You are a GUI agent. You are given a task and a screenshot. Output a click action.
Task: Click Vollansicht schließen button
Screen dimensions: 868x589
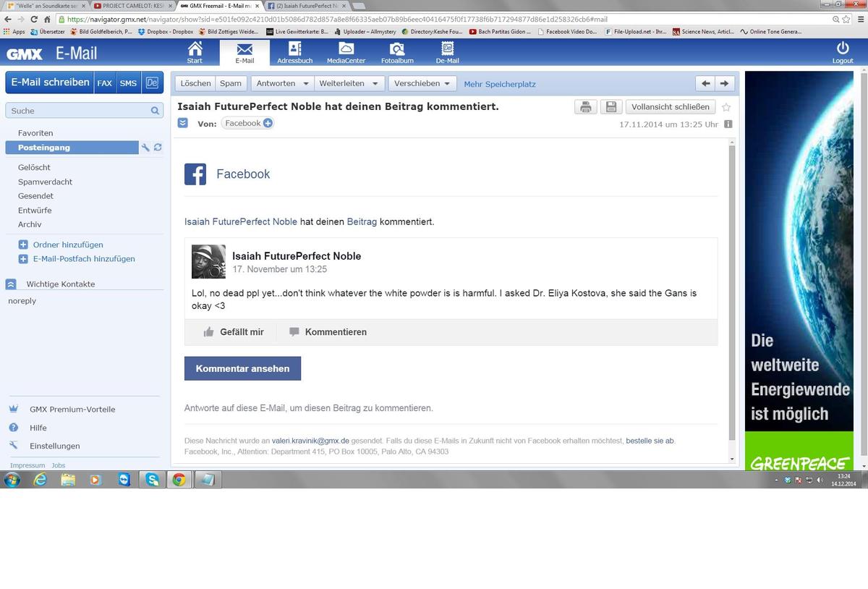[671, 107]
